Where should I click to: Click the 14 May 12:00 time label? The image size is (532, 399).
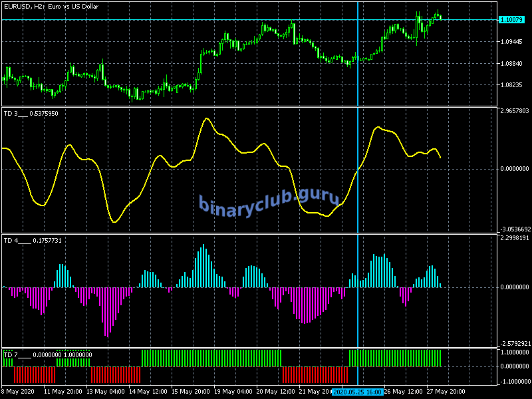click(150, 392)
